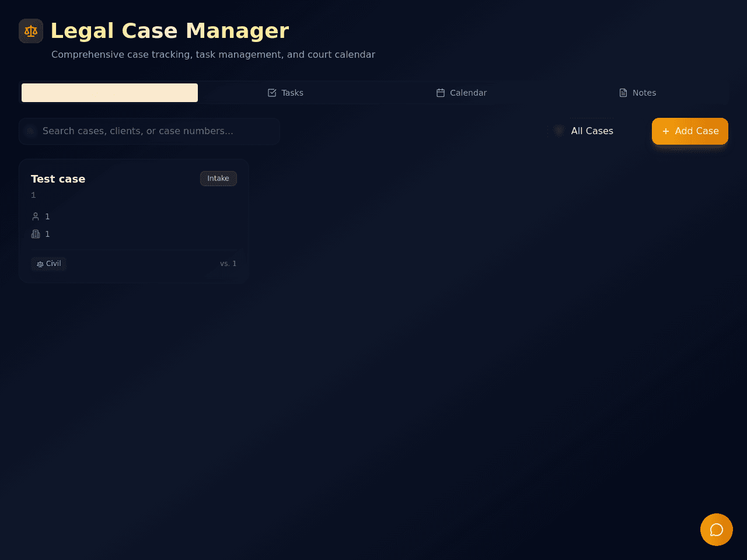747x560 pixels.
Task: Open the Test case card title
Action: (x=58, y=179)
